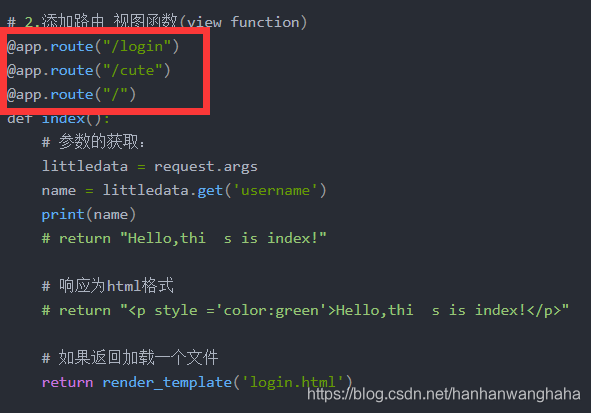Click the 'username' string in littledata.get

(276, 190)
